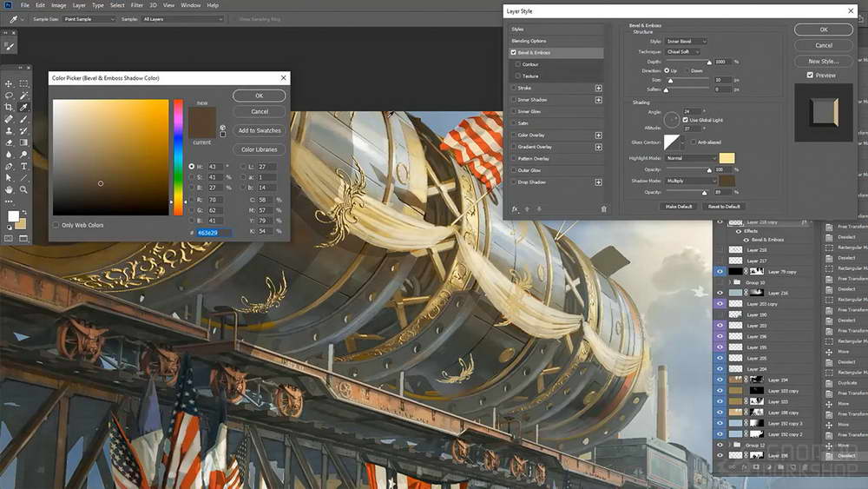Select Down direction radio button
Image resolution: width=868 pixels, height=489 pixels.
point(687,71)
